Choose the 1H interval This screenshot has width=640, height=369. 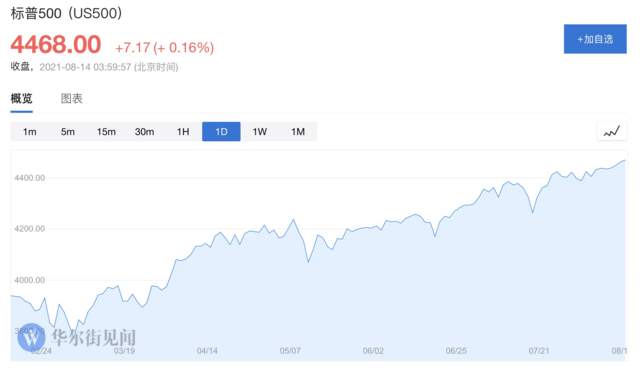coord(183,132)
